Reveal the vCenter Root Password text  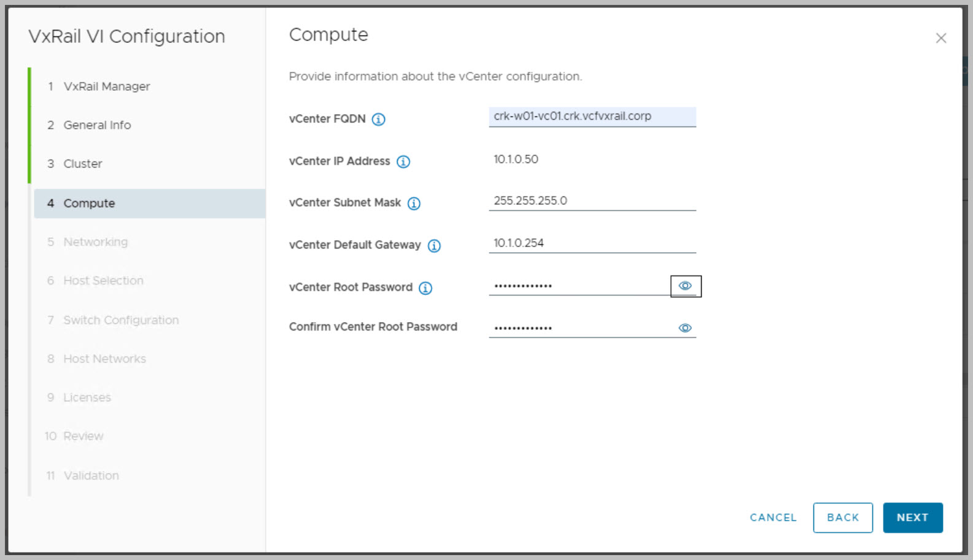685,286
